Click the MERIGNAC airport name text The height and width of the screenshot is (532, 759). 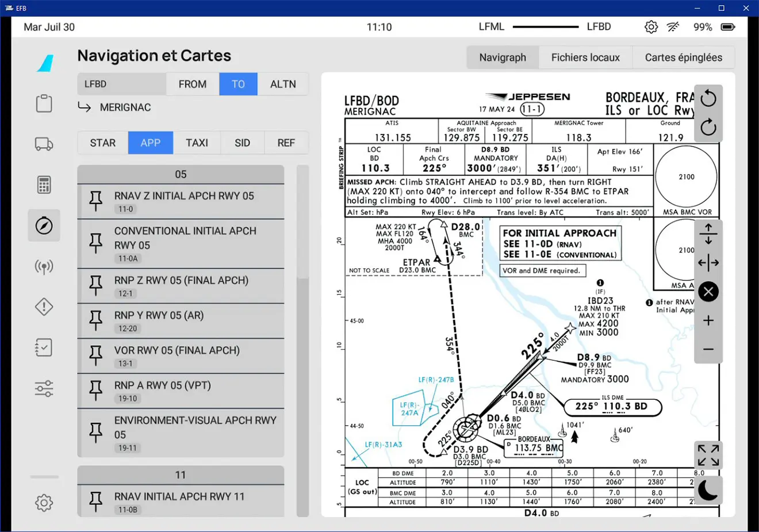click(x=125, y=107)
